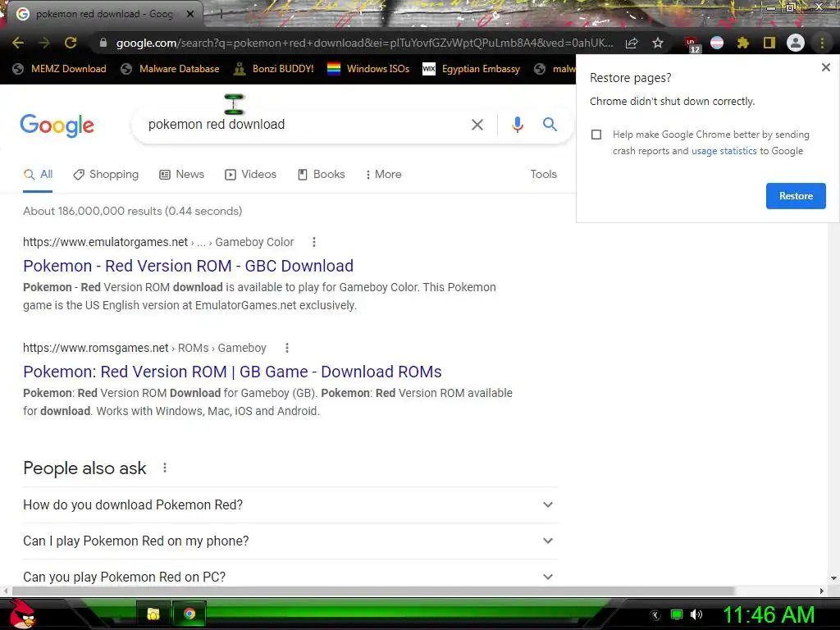Dismiss the Restore pages popup
This screenshot has width=840, height=630.
pyautogui.click(x=825, y=67)
